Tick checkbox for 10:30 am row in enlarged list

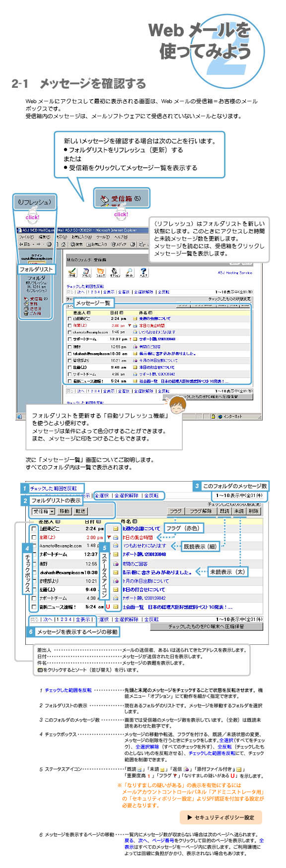coord(34,572)
